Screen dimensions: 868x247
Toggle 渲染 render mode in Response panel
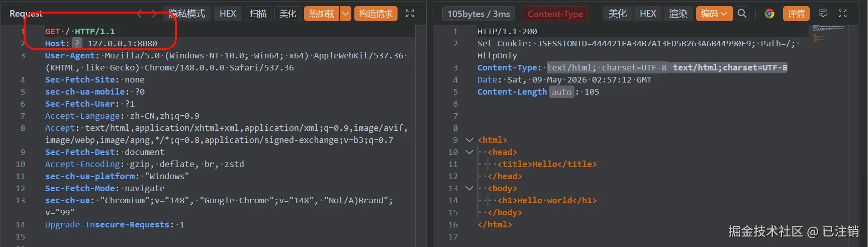tap(678, 14)
